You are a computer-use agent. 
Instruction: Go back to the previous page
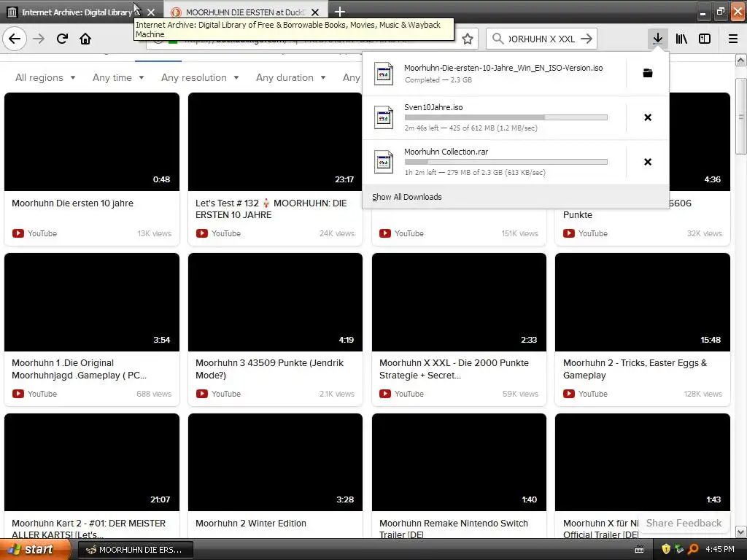(15, 39)
